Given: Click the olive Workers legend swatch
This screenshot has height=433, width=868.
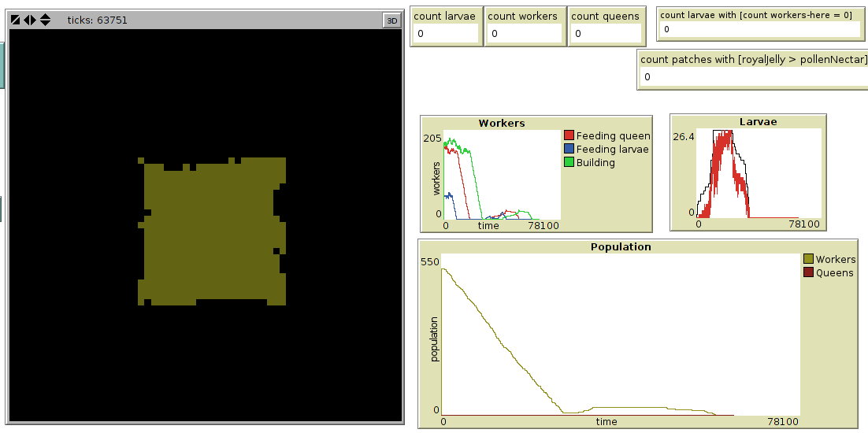Looking at the screenshot, I should [808, 260].
